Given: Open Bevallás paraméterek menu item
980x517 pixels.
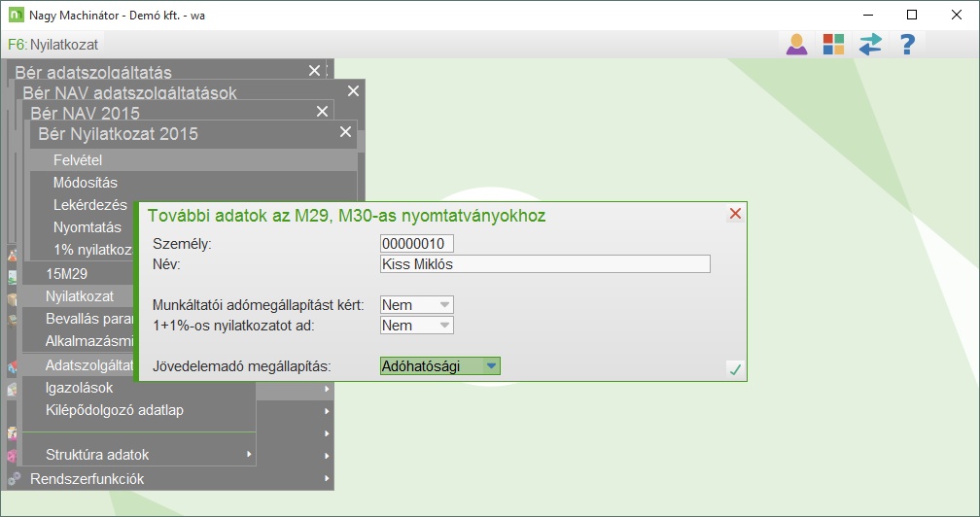Looking at the screenshot, I should [x=78, y=319].
